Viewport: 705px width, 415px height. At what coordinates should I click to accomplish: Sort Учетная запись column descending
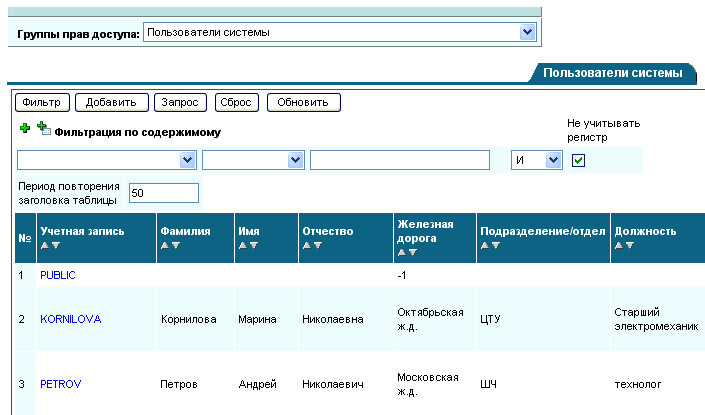tap(56, 245)
